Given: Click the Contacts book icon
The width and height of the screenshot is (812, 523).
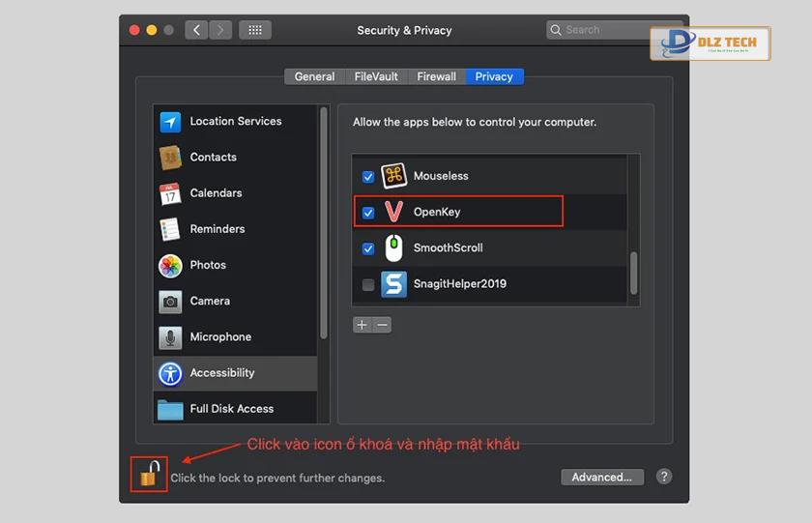Looking at the screenshot, I should click(x=170, y=158).
